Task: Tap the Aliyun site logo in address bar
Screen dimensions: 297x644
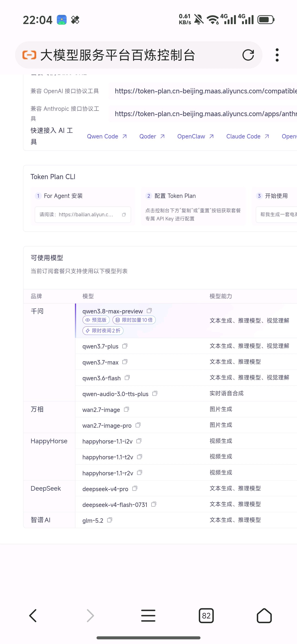Action: pyautogui.click(x=29, y=55)
